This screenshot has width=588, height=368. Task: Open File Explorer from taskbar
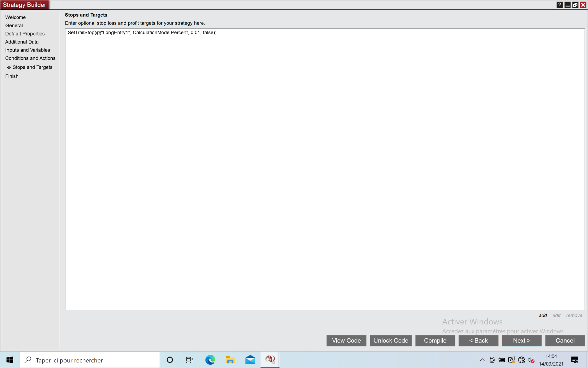point(230,360)
